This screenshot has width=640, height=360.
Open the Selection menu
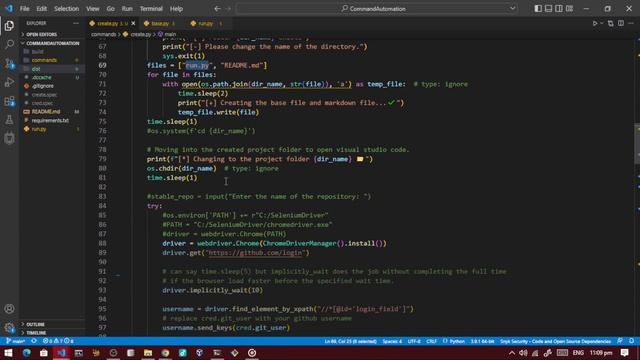(x=66, y=9)
